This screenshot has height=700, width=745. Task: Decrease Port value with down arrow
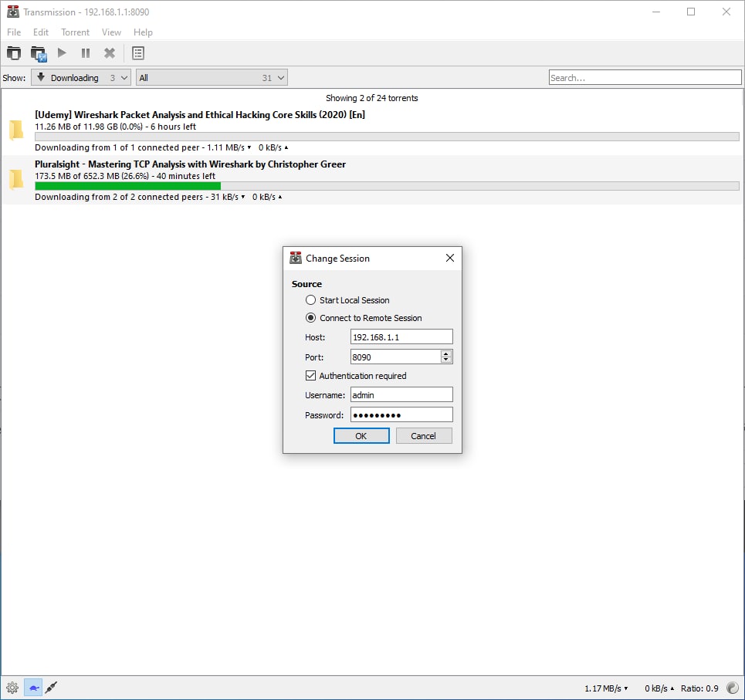[x=446, y=360]
